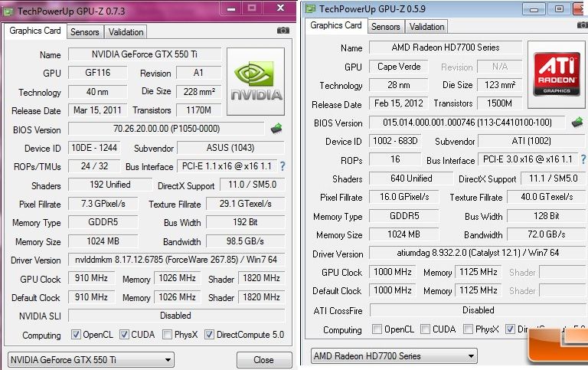Minimize the GPU-Z 0.7.3 window
This screenshot has width=588, height=370.
tap(231, 8)
